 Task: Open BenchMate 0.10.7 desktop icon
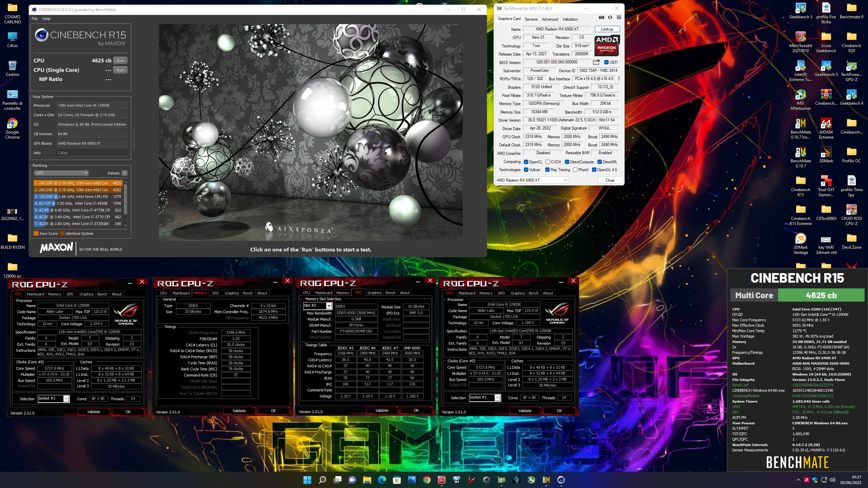[801, 157]
